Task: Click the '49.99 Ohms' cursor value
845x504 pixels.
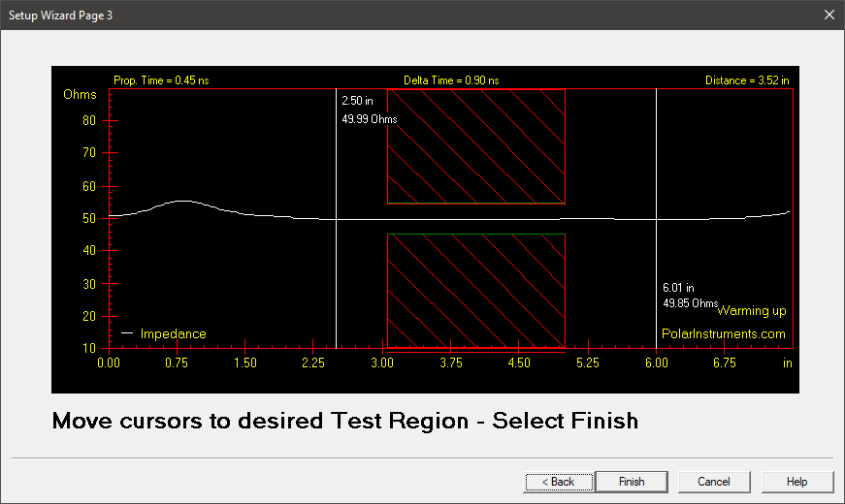Action: click(370, 119)
